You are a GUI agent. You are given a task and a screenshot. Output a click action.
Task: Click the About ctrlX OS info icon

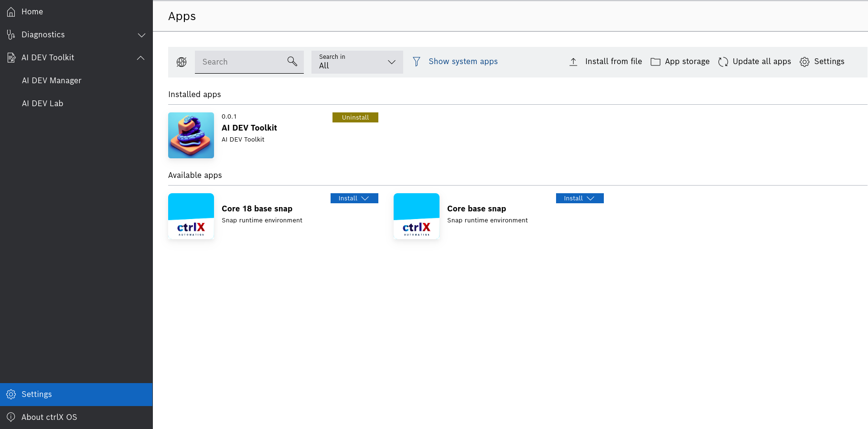(x=11, y=417)
